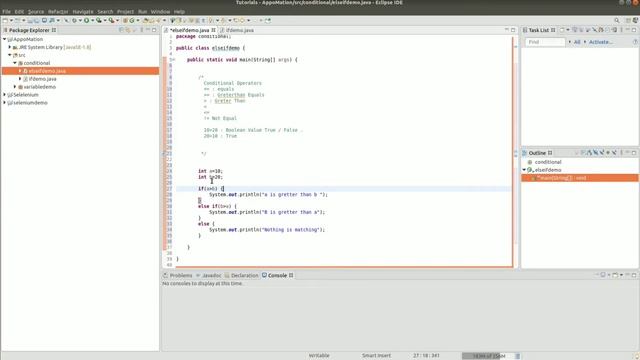The height and width of the screenshot is (360, 640).
Task: Maximize the editor area
Action: 513,30
